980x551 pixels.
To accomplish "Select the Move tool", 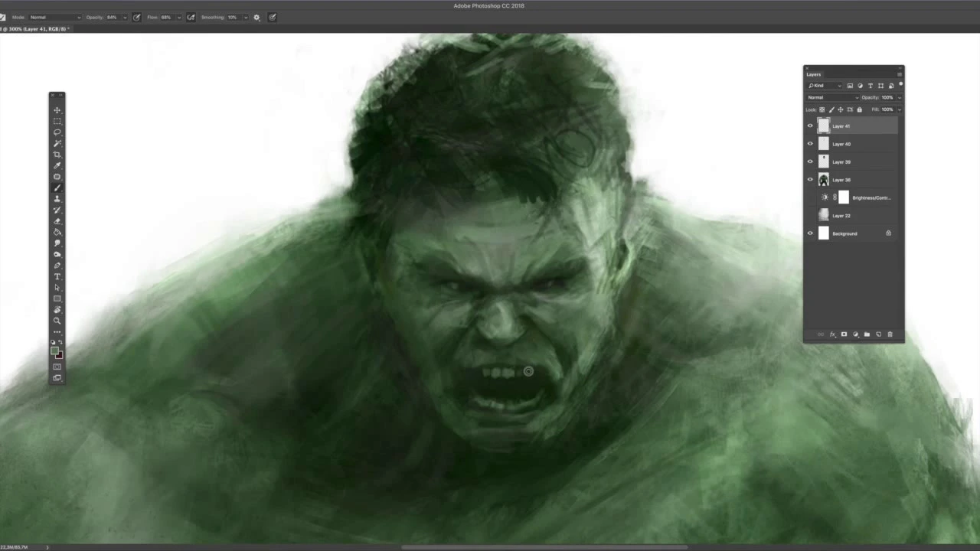I will pos(57,110).
